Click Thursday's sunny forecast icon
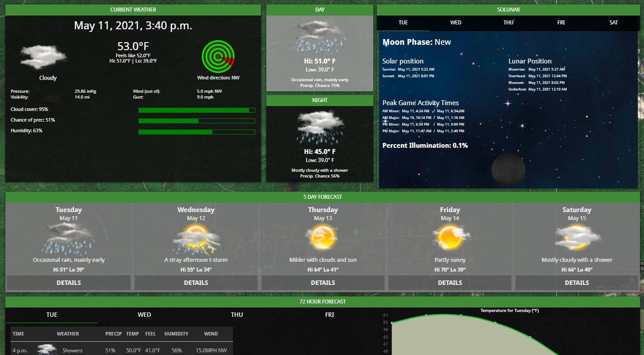644x355 pixels. (323, 237)
